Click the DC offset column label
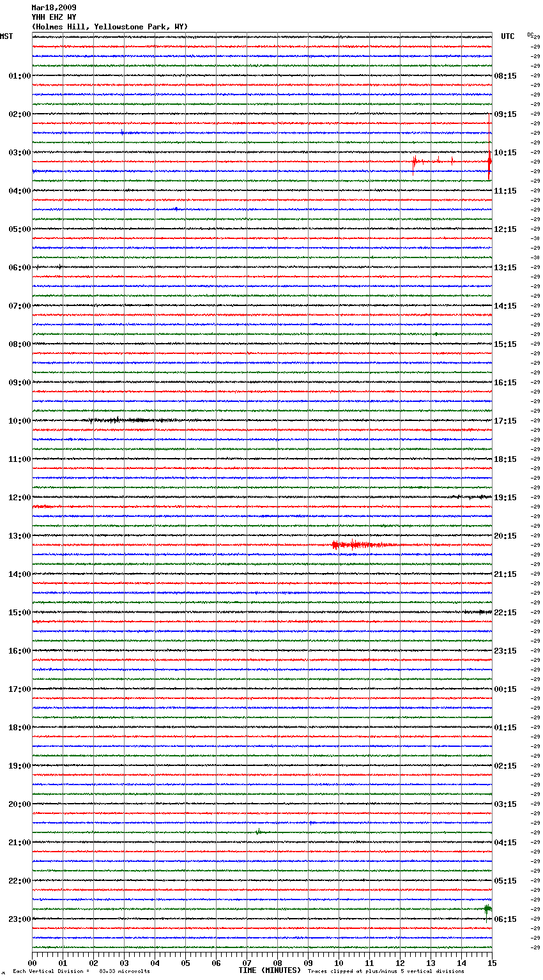Screen dimensions: 543x980 point(531,34)
